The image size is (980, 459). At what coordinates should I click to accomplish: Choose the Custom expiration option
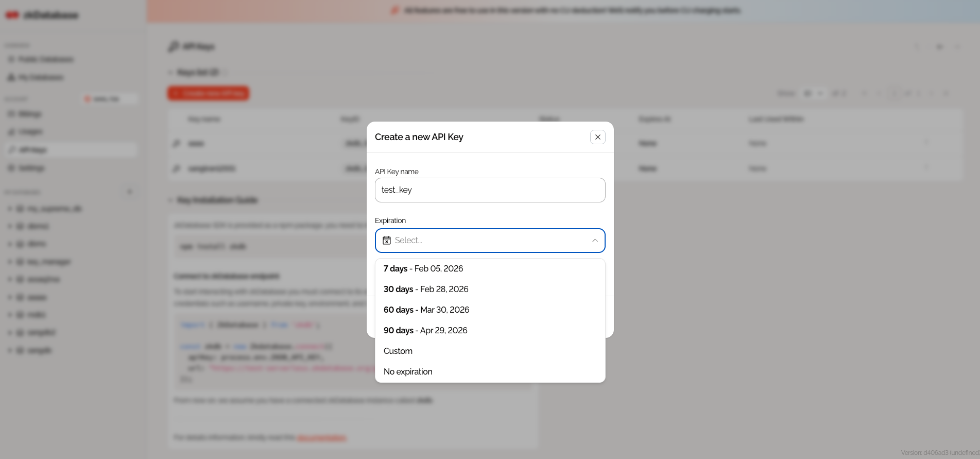coord(490,351)
